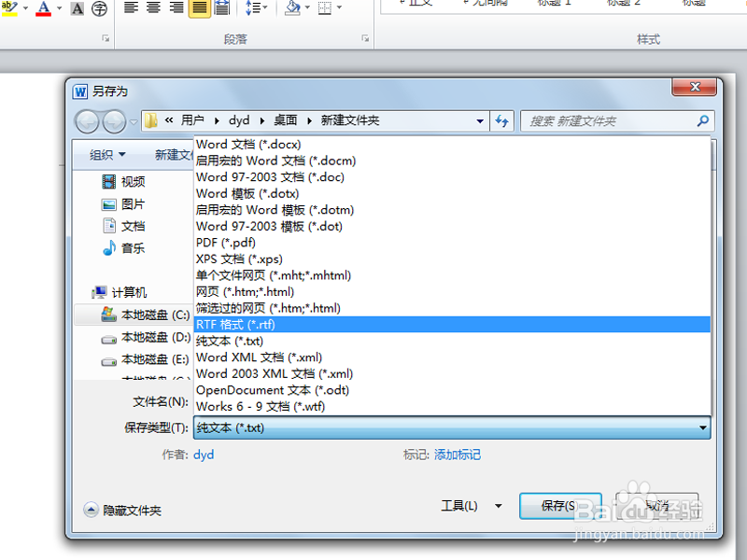Choose Word 97-2003 文档 (*.doc)
747x560 pixels.
[452, 177]
